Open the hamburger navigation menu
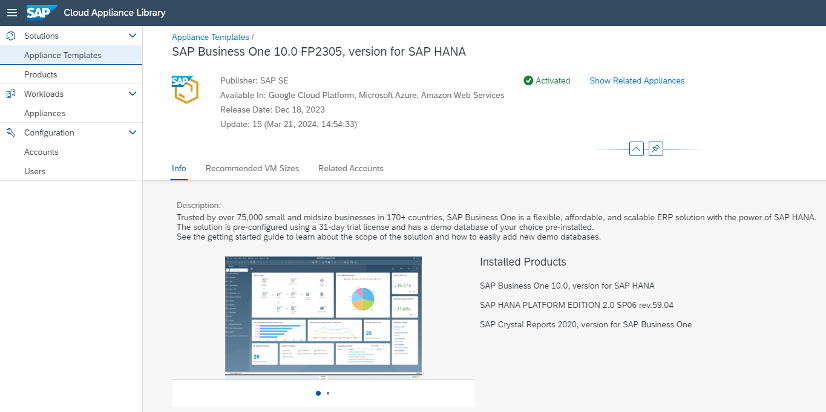Image resolution: width=826 pixels, height=412 pixels. (x=12, y=12)
